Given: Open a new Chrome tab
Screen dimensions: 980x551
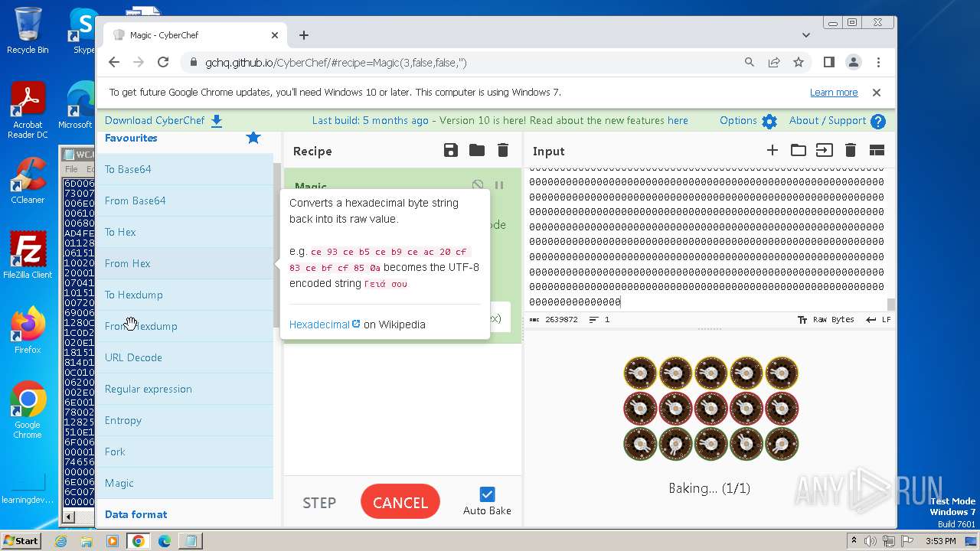Looking at the screenshot, I should [x=304, y=35].
